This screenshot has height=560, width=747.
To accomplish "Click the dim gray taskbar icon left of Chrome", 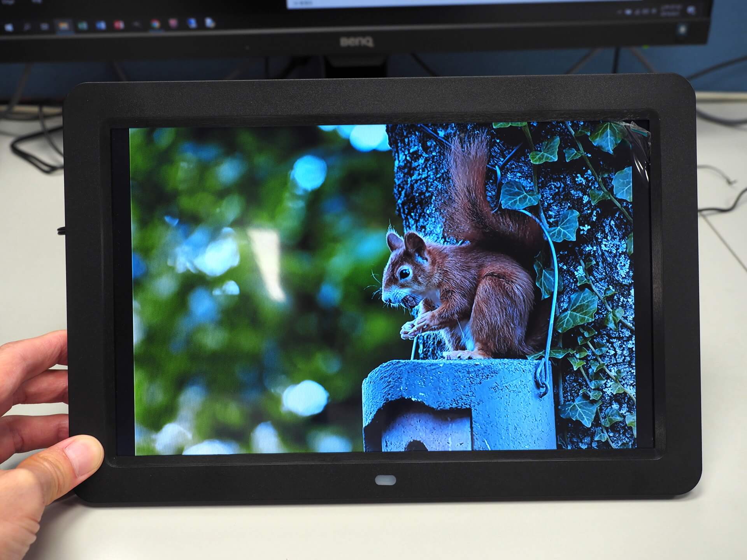I will coord(137,24).
